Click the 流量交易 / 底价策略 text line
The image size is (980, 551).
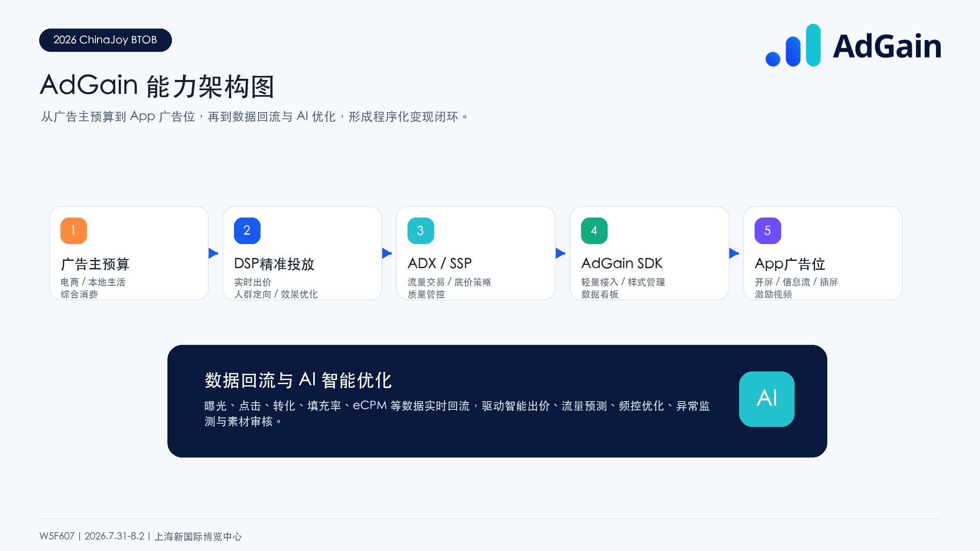point(449,282)
